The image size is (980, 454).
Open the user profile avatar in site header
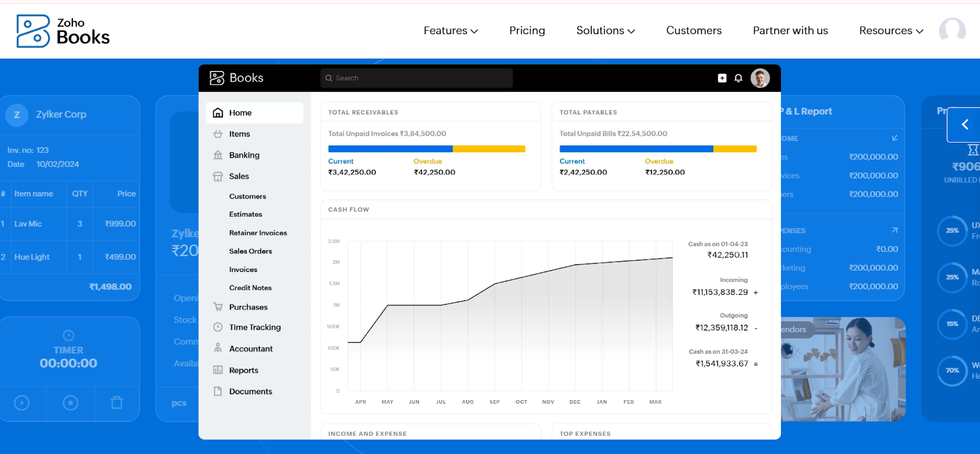click(952, 30)
